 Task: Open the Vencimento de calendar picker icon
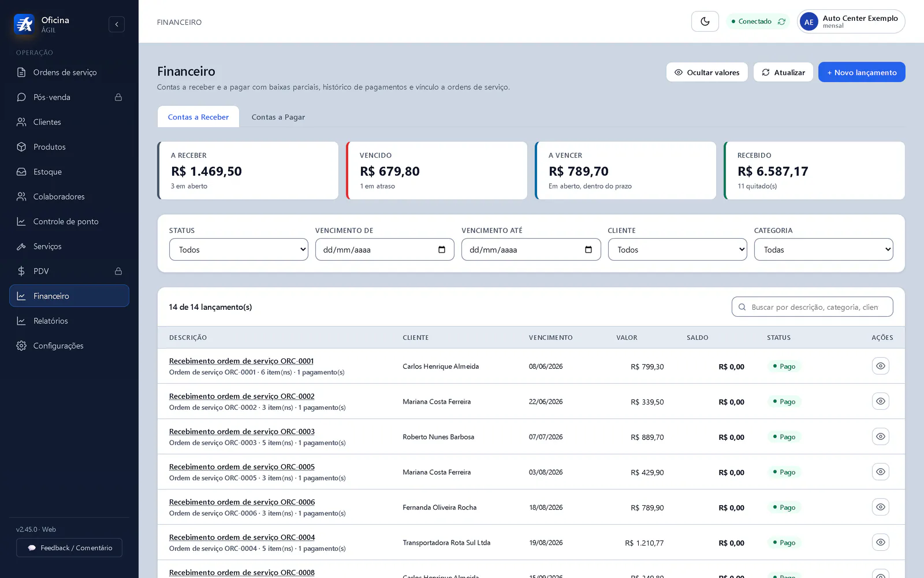tap(442, 250)
